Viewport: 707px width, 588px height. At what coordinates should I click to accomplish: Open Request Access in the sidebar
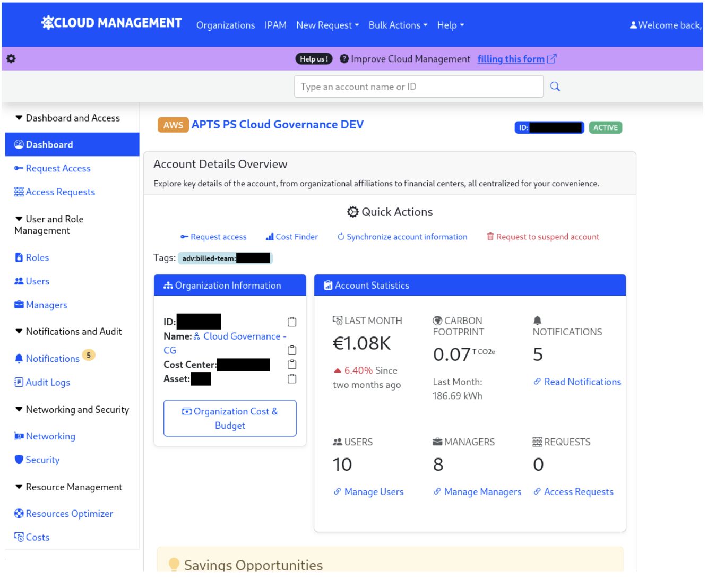click(x=53, y=168)
